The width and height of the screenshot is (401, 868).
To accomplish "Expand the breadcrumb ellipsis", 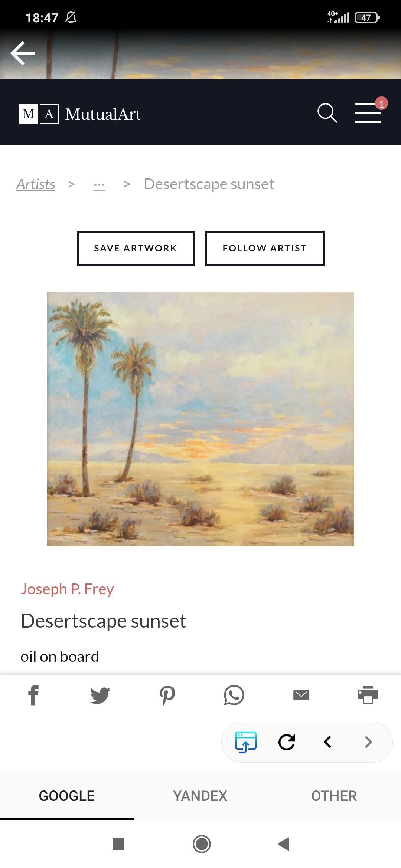I will tap(99, 184).
